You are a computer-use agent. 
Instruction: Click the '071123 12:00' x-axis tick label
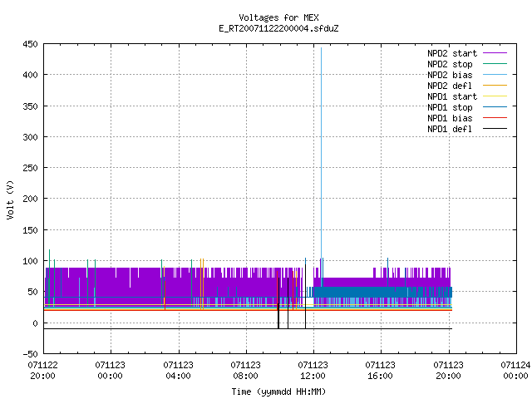point(313,371)
